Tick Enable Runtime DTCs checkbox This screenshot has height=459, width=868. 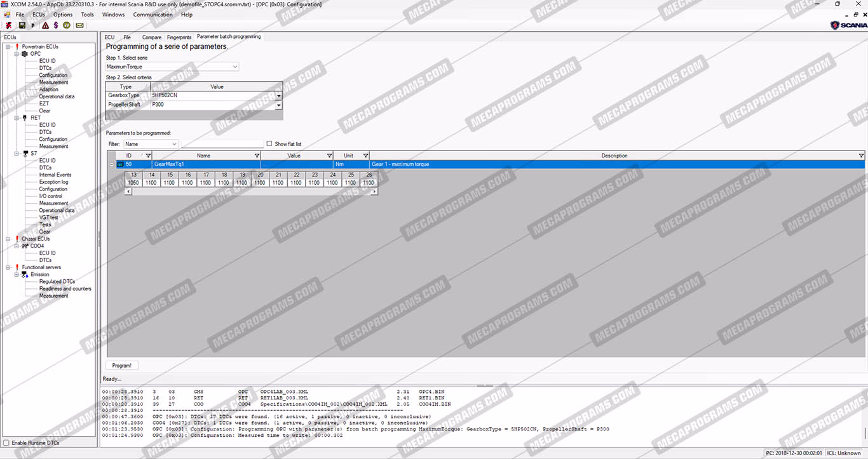[6, 442]
